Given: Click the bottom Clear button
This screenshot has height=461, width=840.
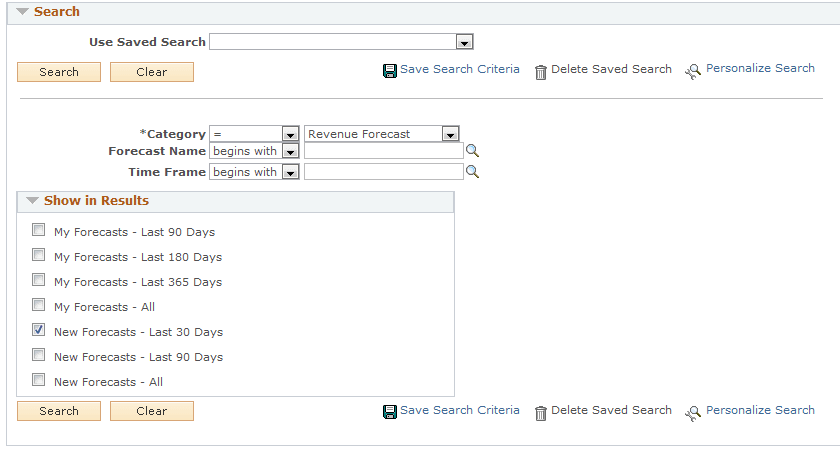Looking at the screenshot, I should [x=152, y=411].
